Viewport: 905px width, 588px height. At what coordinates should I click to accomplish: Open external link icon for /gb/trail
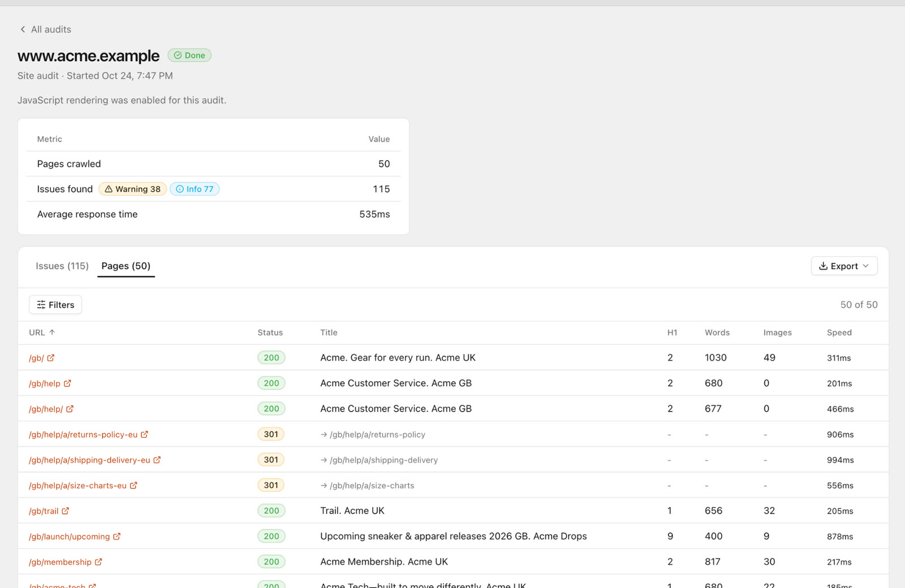coord(66,511)
